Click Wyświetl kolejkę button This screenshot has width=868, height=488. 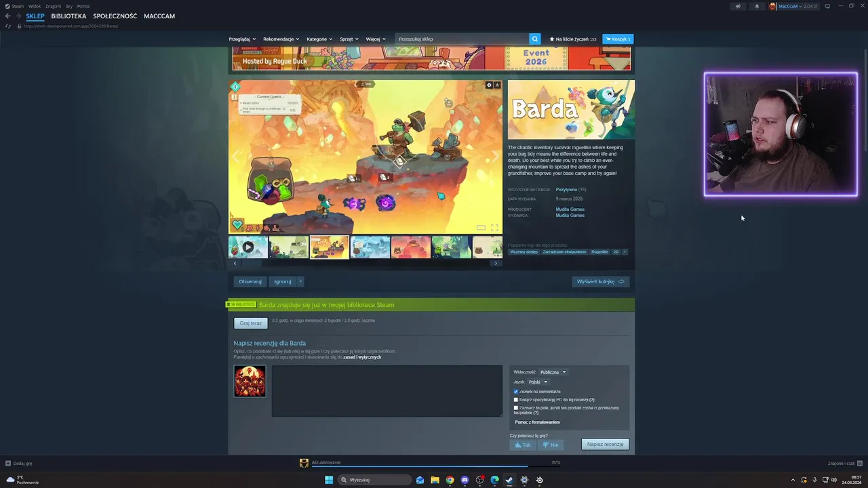[x=600, y=281]
